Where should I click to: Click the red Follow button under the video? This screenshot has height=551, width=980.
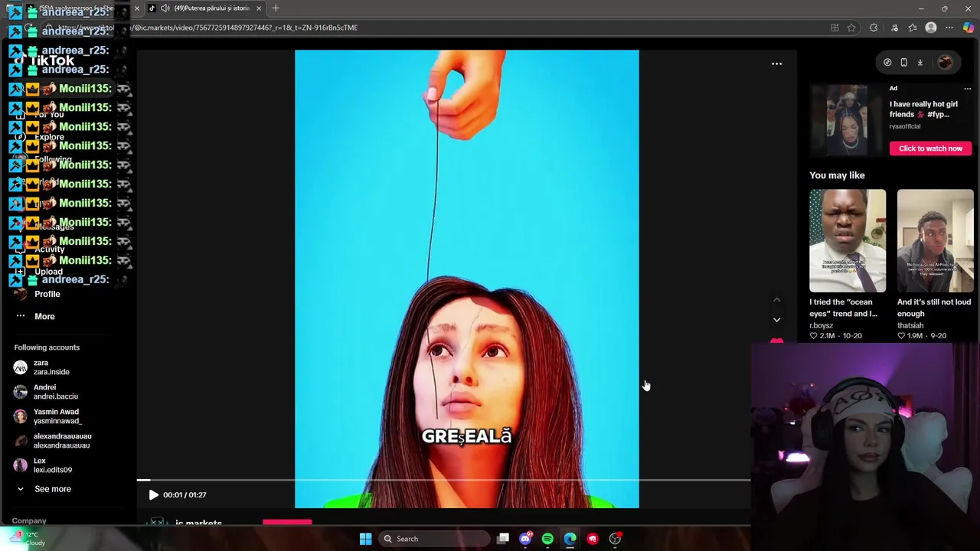(x=287, y=523)
